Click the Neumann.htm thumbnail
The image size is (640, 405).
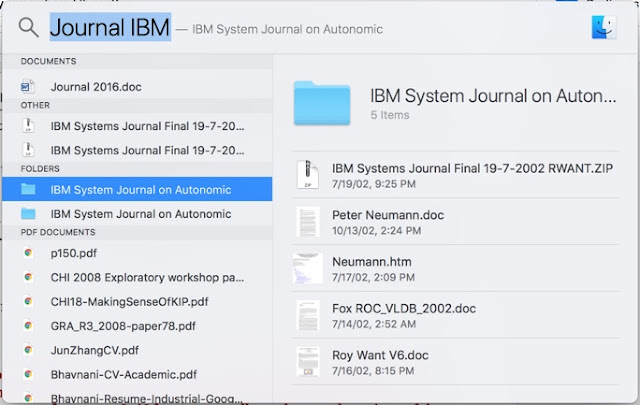click(x=308, y=268)
